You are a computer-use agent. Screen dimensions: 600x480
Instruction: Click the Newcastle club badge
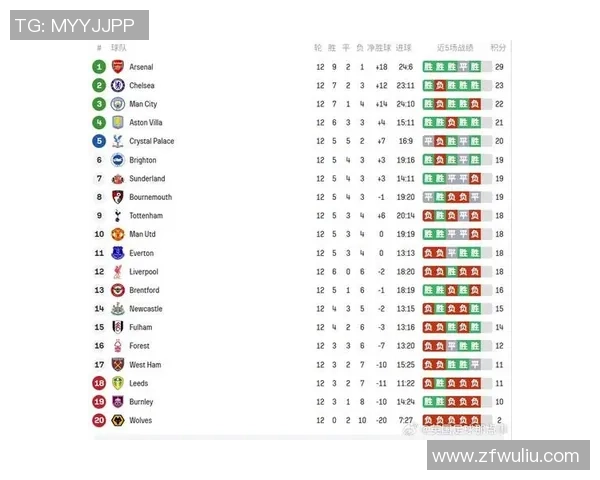(117, 309)
